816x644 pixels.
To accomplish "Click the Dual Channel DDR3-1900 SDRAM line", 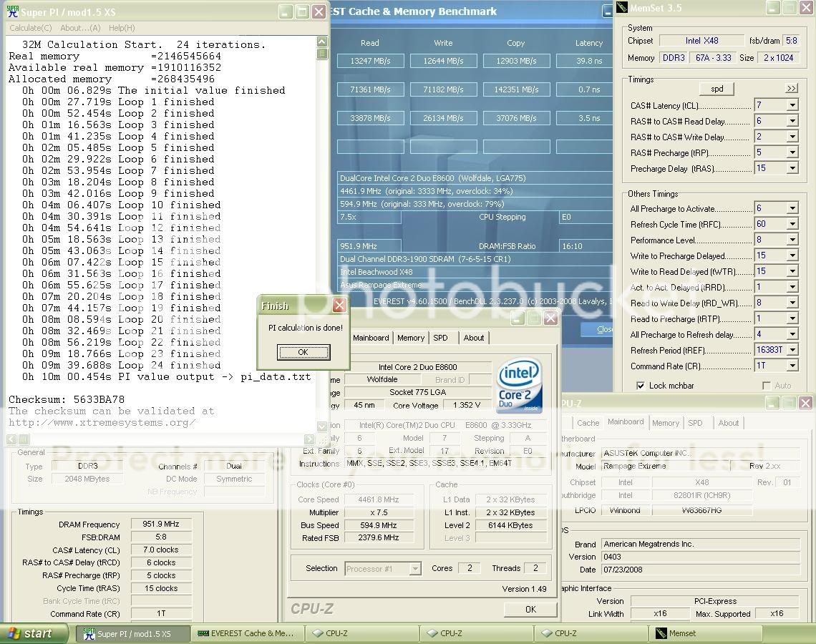I will [x=475, y=259].
